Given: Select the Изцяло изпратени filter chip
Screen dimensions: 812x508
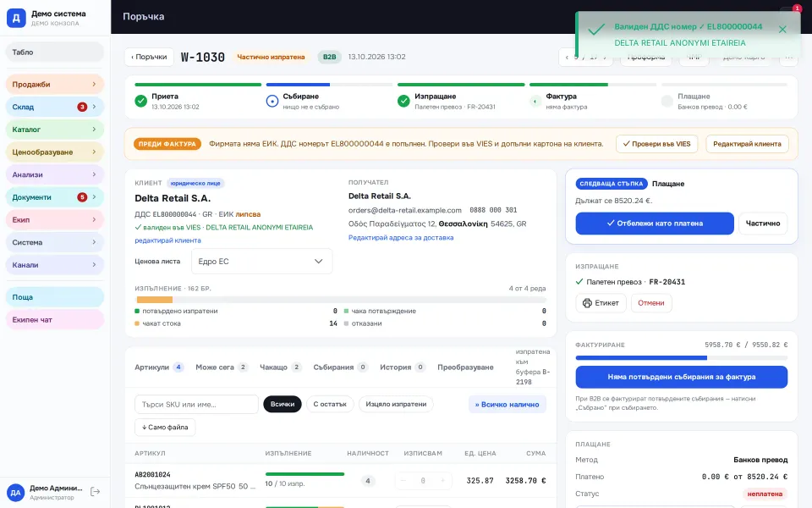Looking at the screenshot, I should pyautogui.click(x=396, y=405).
